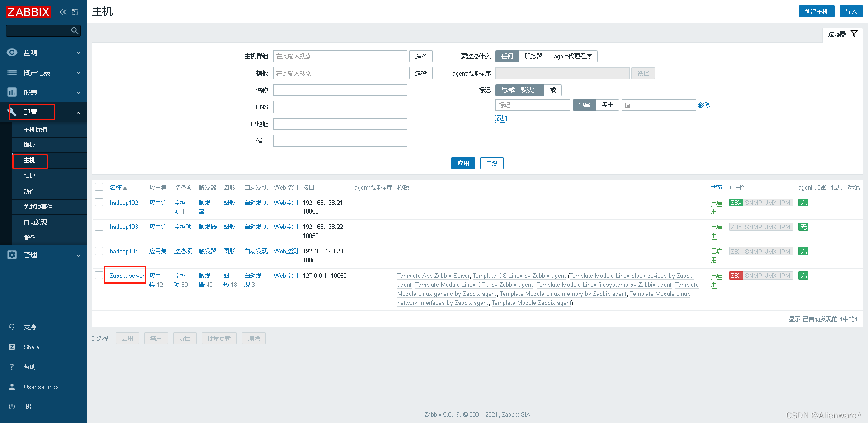
Task: Expand the 管理 menu chevron
Action: (x=78, y=255)
